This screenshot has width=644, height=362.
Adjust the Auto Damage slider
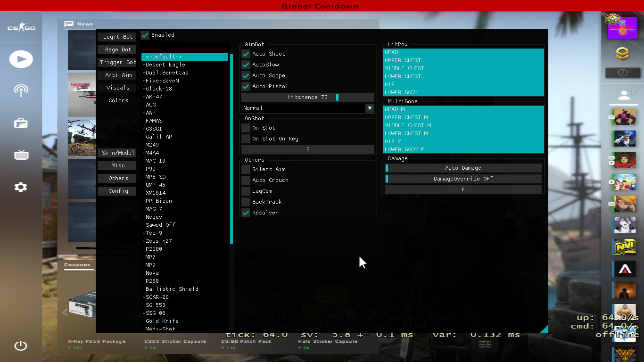click(463, 168)
